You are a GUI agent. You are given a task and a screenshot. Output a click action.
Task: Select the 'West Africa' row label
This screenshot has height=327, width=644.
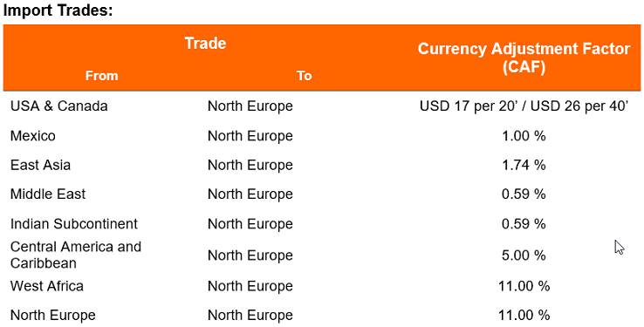coord(47,286)
